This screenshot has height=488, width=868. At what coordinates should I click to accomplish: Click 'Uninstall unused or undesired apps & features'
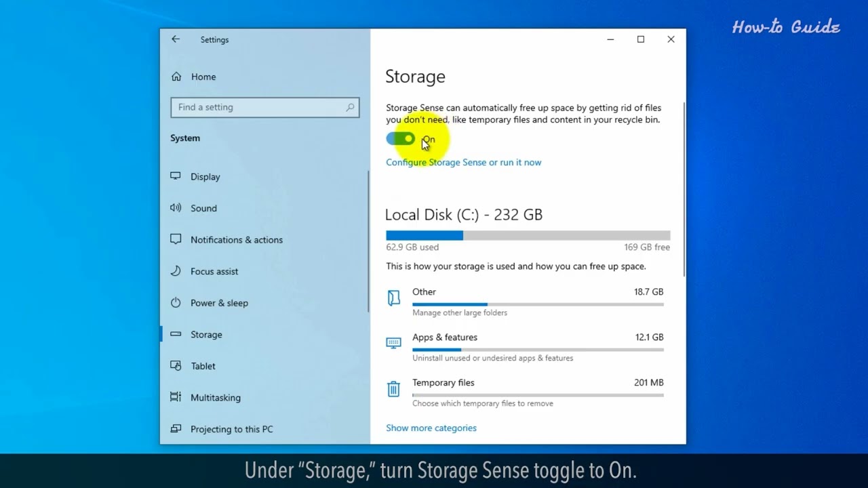coord(493,358)
